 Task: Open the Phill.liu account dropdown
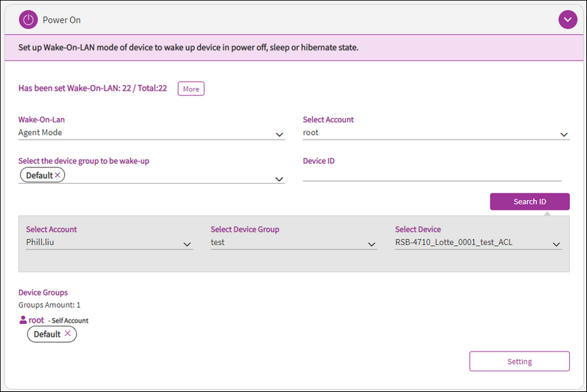click(x=187, y=244)
